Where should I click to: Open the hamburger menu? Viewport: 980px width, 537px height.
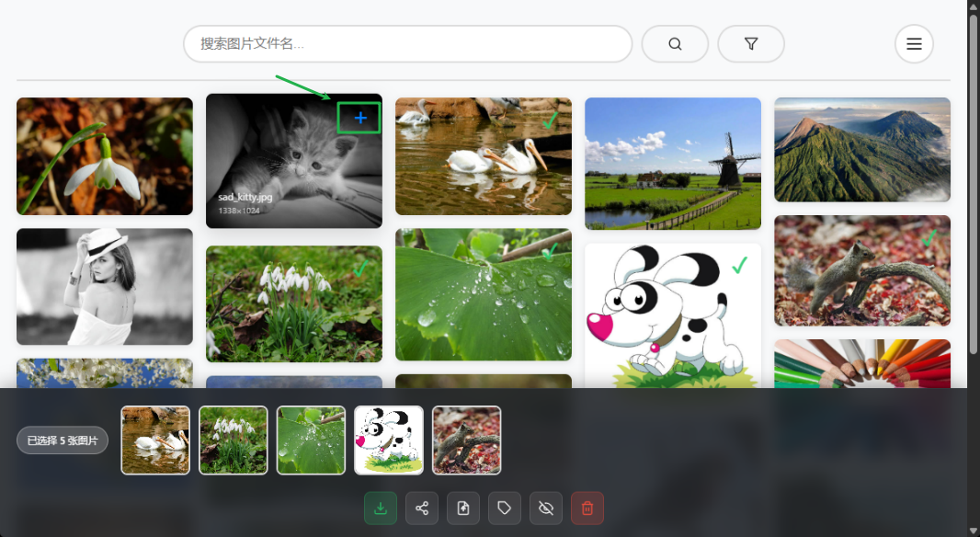click(914, 44)
